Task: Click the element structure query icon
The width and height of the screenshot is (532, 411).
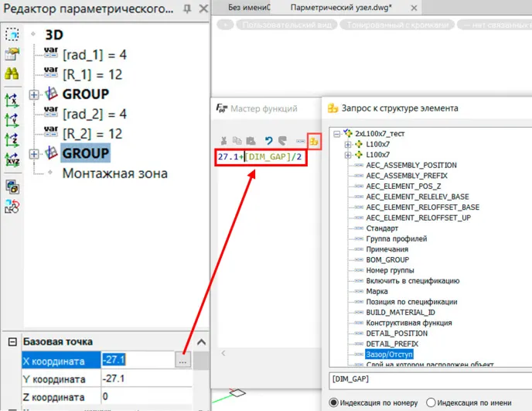Action: click(314, 142)
